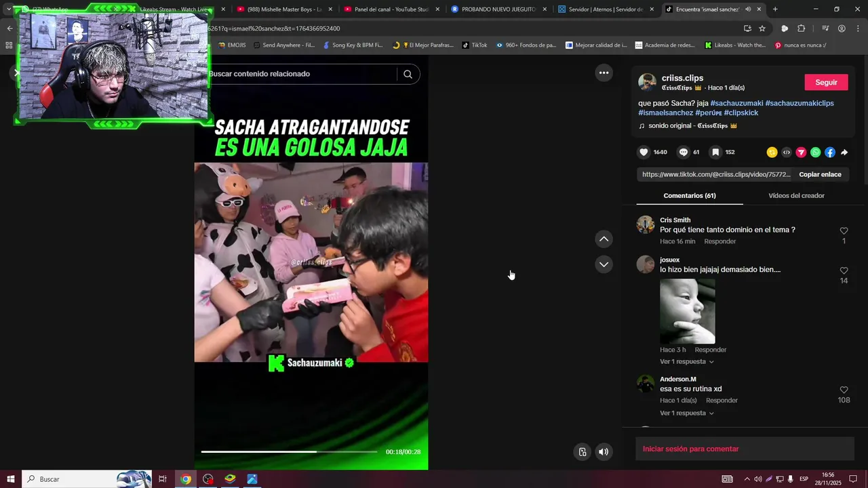868x488 pixels.
Task: Repost video using the yellow repost icon
Action: pyautogui.click(x=772, y=152)
